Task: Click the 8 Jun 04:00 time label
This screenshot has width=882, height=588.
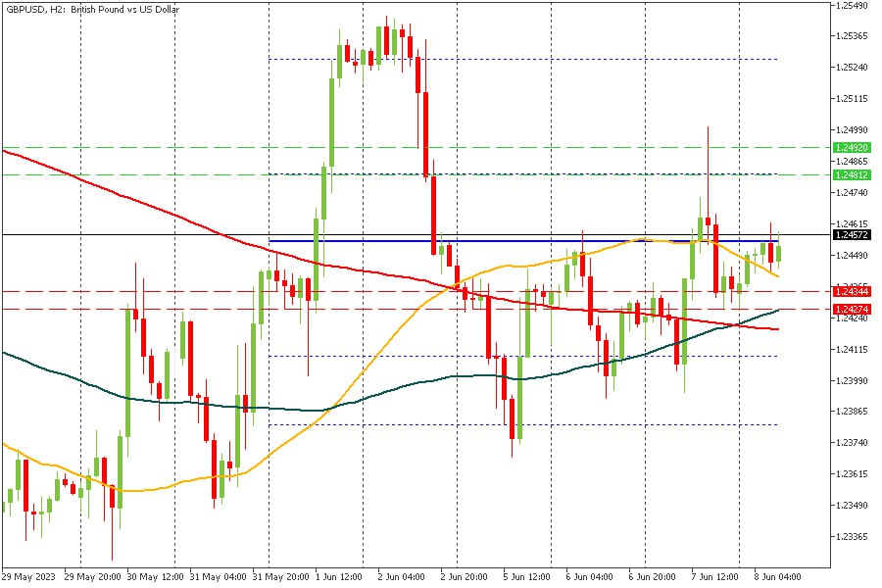Action: 777,577
